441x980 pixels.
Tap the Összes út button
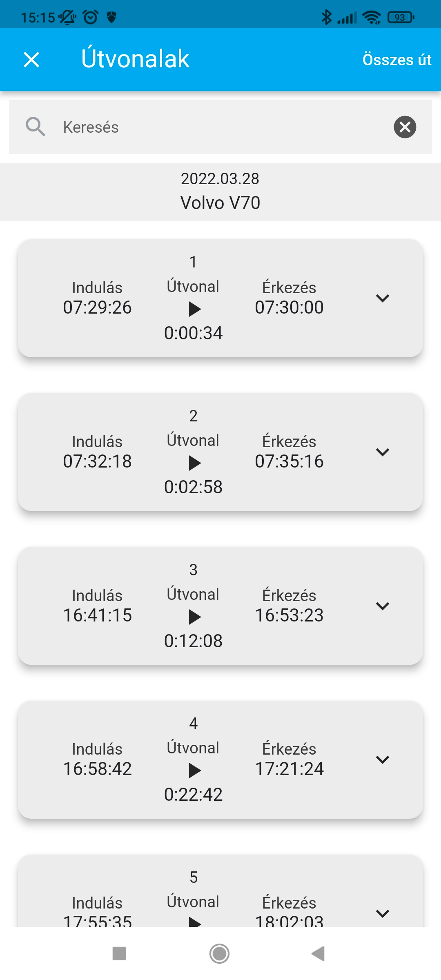(396, 60)
